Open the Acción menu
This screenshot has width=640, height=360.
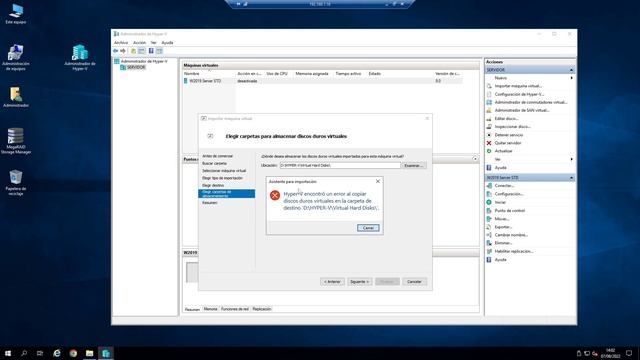[139, 42]
